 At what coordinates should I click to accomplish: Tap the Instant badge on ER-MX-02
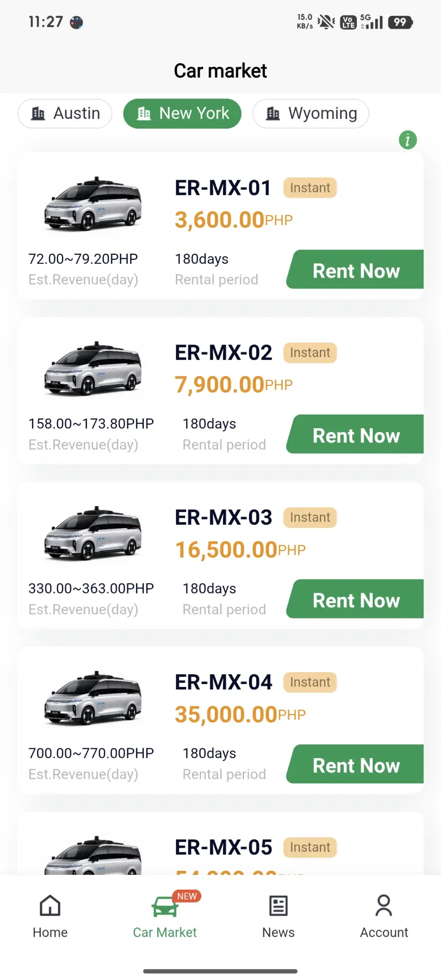[310, 353]
